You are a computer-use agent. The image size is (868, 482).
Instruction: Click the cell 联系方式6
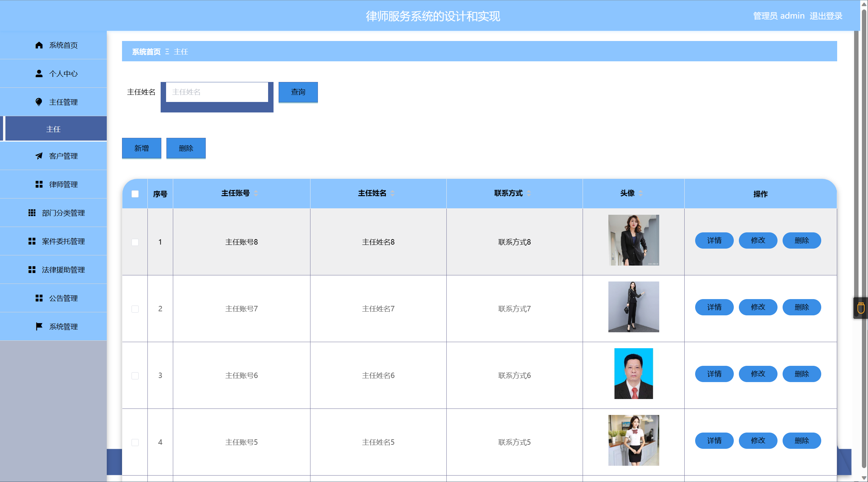[x=514, y=375]
